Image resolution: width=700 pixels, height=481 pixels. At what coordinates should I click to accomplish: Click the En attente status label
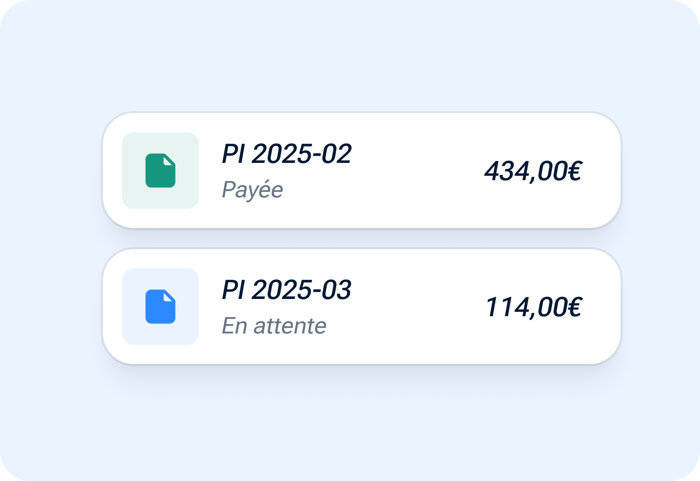(274, 326)
